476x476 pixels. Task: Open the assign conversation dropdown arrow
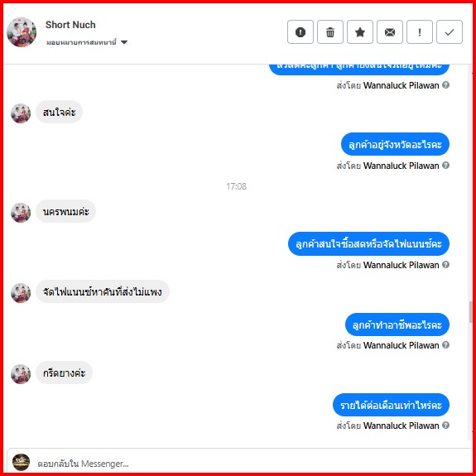click(x=124, y=42)
